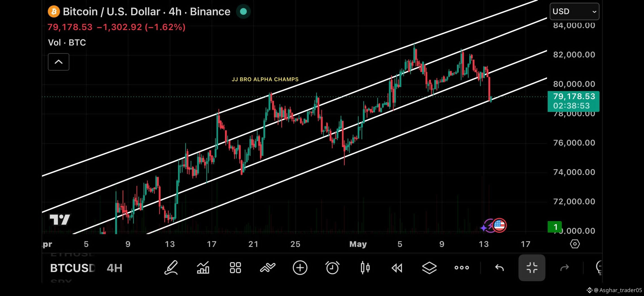Open the USD currency dropdown
The image size is (644, 296).
tap(574, 11)
